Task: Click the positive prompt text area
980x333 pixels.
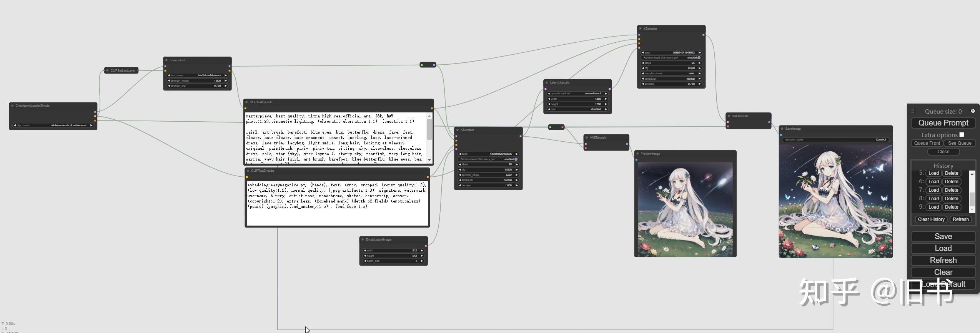Action: 336,138
